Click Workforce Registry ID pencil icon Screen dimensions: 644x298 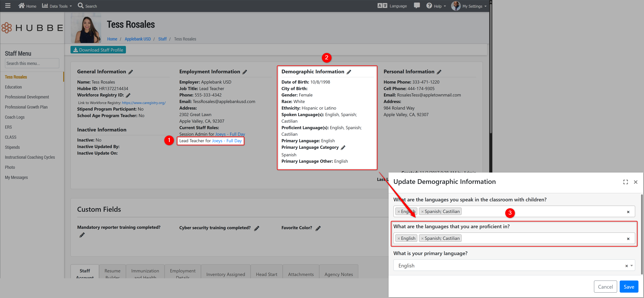coord(128,95)
